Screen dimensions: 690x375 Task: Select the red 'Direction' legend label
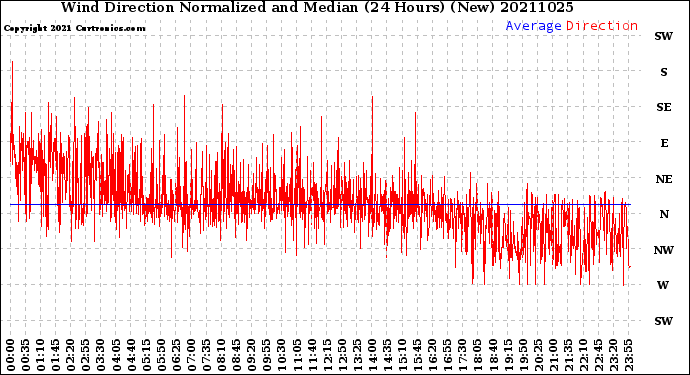(x=602, y=26)
